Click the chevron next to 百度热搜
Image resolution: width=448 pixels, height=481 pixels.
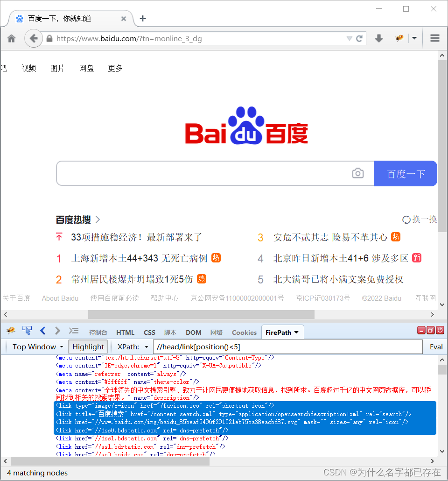pyautogui.click(x=98, y=219)
